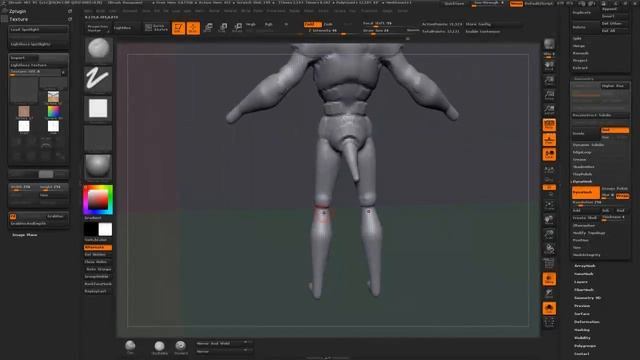640x360 pixels.
Task: Pick a color in the color picker square
Action: [x=98, y=200]
